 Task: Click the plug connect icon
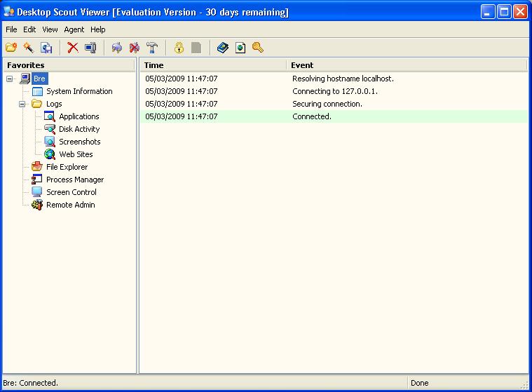point(117,48)
